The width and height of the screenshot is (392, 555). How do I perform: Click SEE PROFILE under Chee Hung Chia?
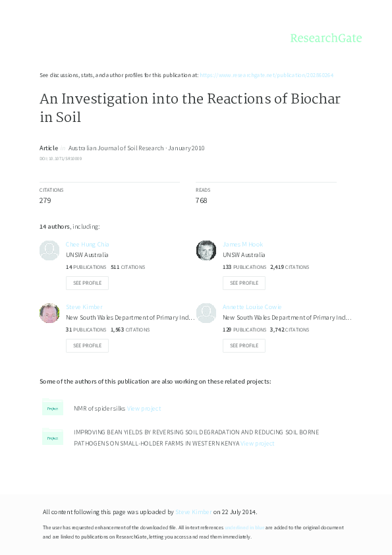(87, 283)
